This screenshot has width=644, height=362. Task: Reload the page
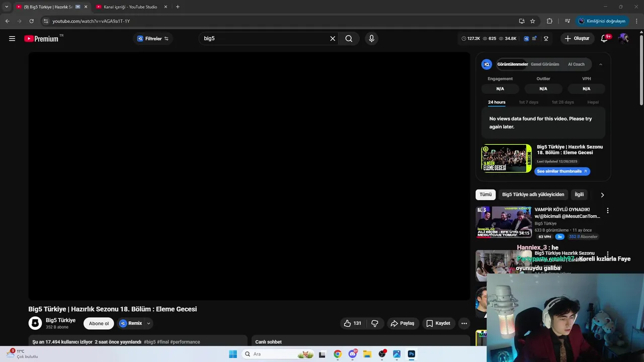(31, 21)
